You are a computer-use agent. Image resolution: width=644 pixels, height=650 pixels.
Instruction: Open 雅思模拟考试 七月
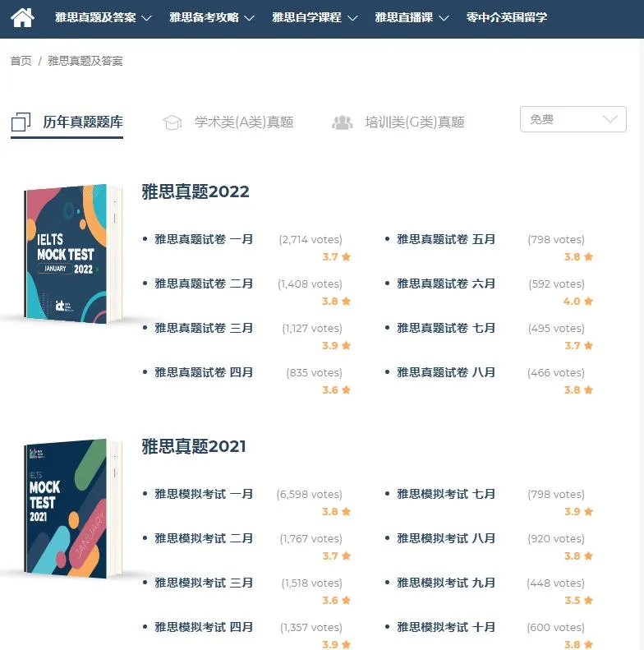[446, 494]
